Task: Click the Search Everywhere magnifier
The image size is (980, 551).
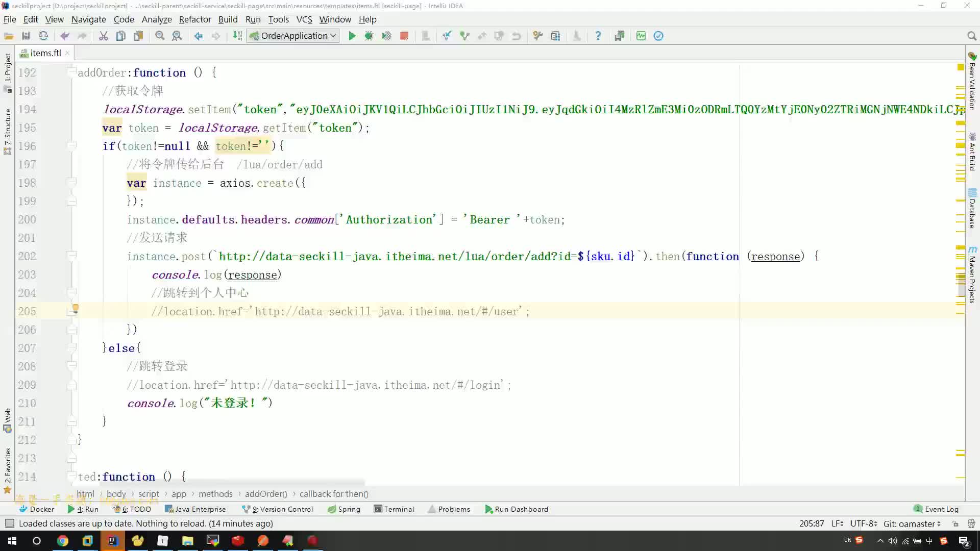Action: (x=971, y=36)
